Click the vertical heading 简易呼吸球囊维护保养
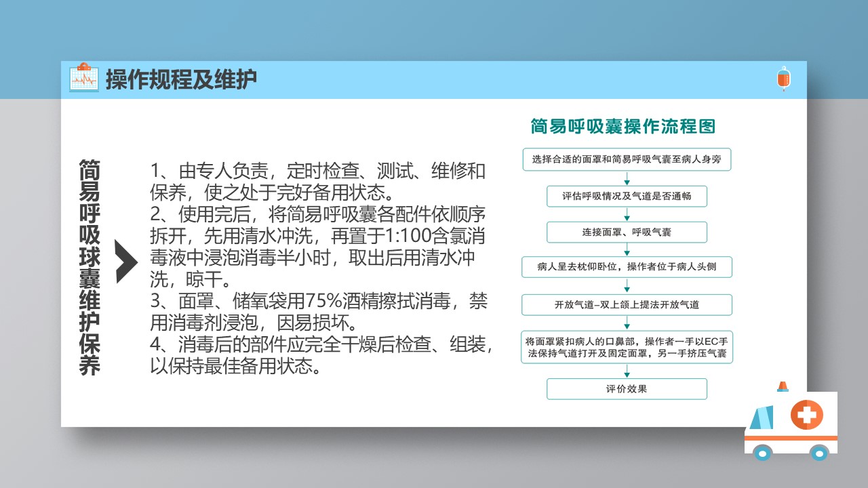 90,267
